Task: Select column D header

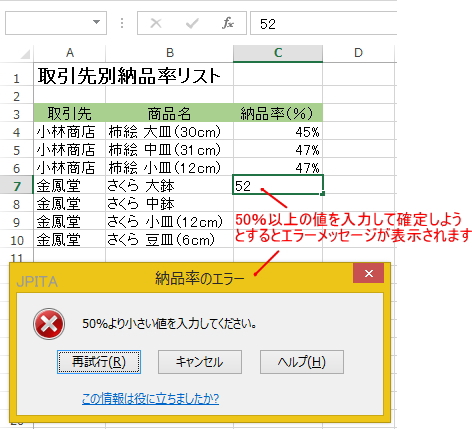Action: click(358, 53)
